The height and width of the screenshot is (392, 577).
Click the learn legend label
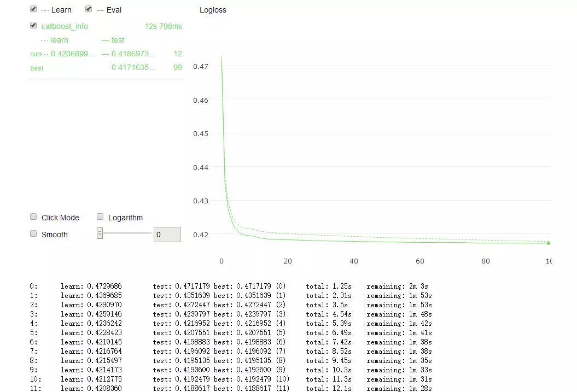pyautogui.click(x=60, y=40)
